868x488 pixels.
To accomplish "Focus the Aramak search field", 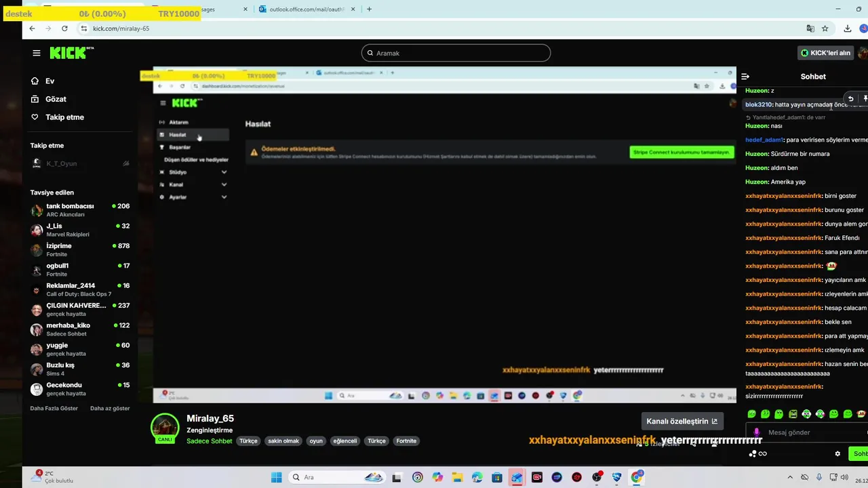I will [456, 53].
